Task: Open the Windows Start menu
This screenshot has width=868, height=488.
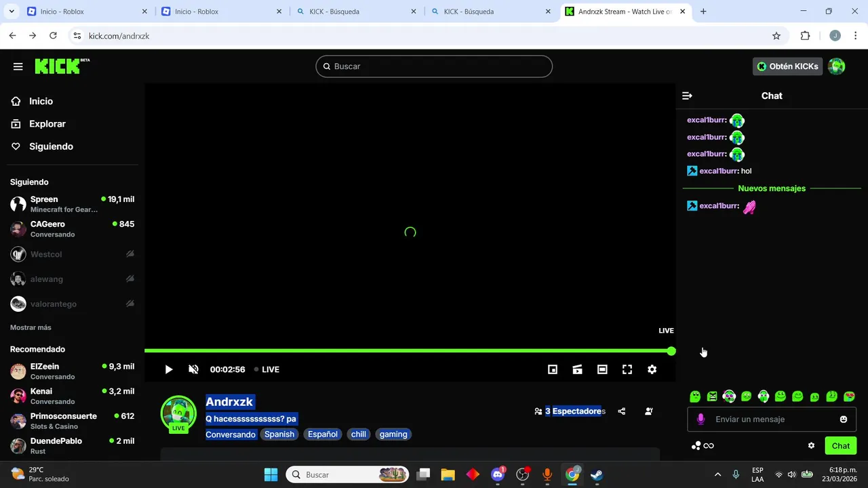Action: 271,474
